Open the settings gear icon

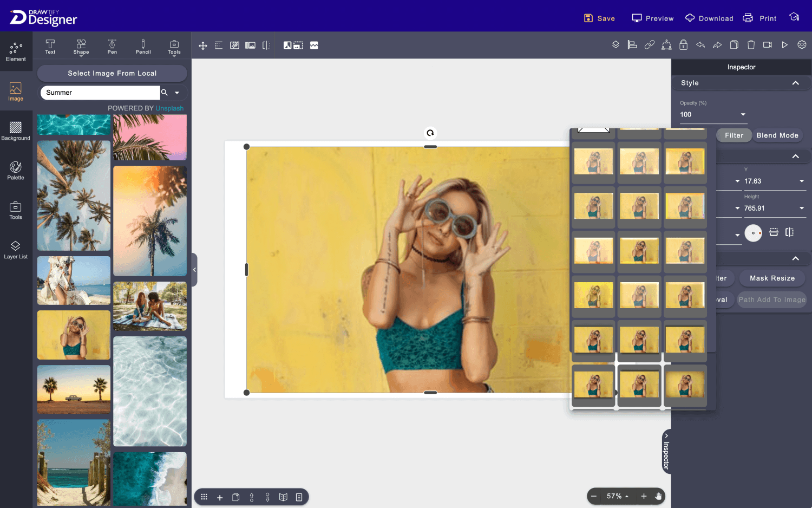pyautogui.click(x=802, y=45)
